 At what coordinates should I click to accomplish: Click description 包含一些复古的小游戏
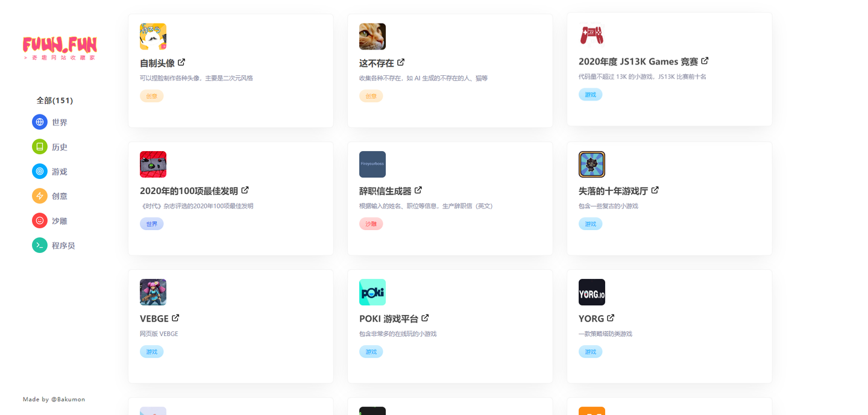[x=608, y=206]
